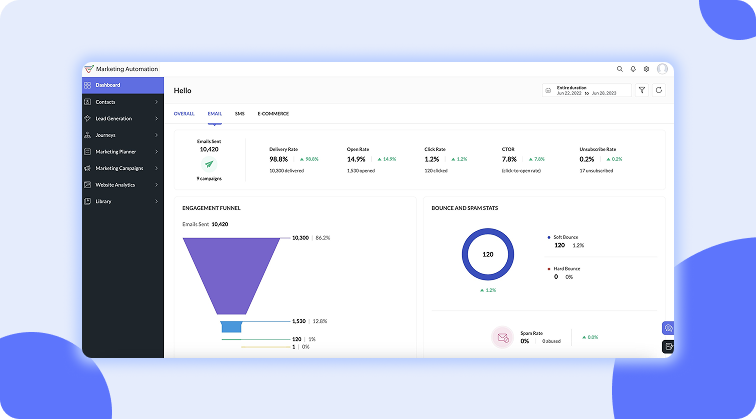Click the 1.2% click rate value
Viewport: 756px width, 419px height.
pyautogui.click(x=432, y=159)
